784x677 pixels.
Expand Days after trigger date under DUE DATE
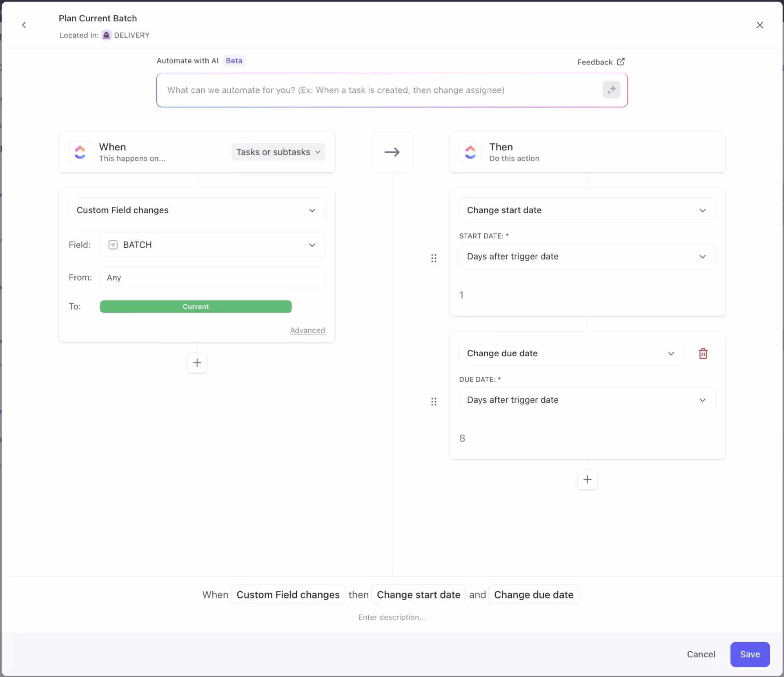pos(587,400)
